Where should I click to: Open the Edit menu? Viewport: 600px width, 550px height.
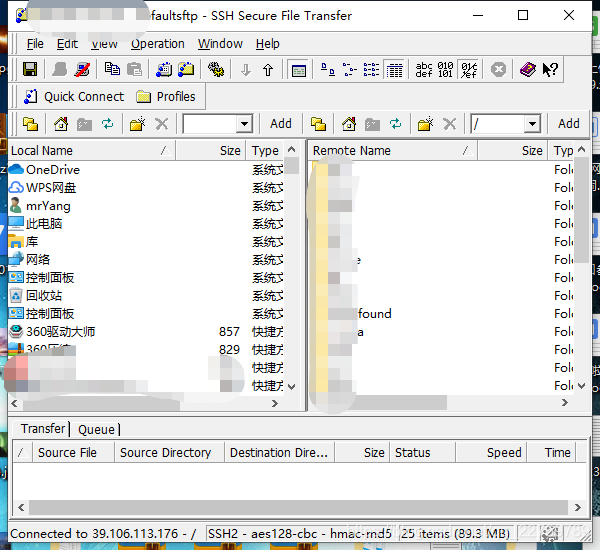click(67, 44)
